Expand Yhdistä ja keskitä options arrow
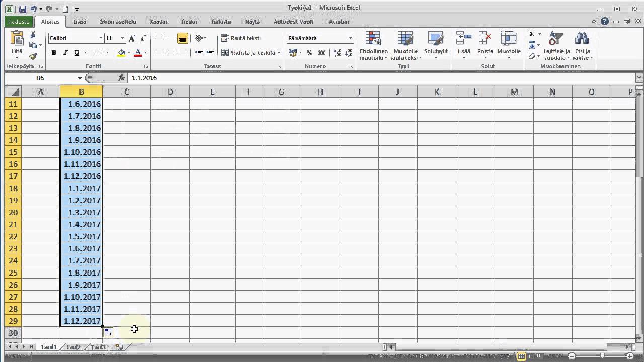The image size is (644, 362). coord(279,53)
